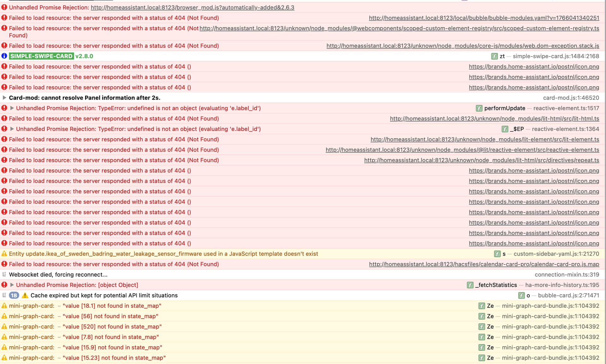Open the calendar-card-pro.js.map link
606x364 pixels.
pyautogui.click(x=484, y=264)
